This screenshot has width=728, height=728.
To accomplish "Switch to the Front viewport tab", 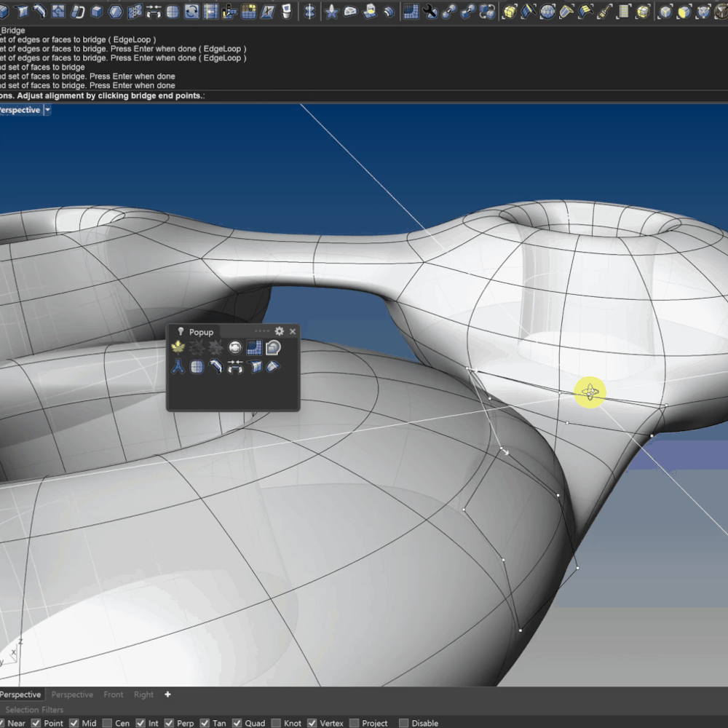I will 114,695.
